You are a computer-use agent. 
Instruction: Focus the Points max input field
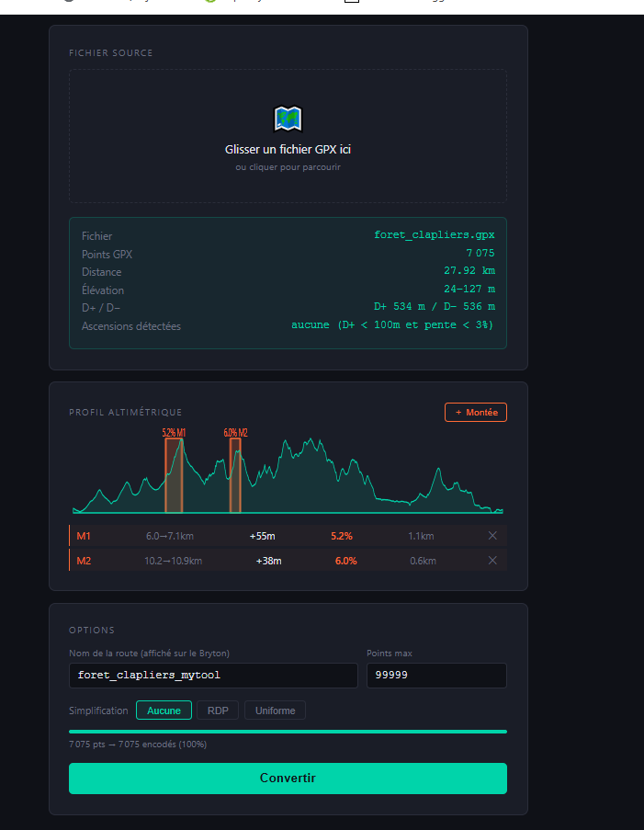[x=436, y=676]
